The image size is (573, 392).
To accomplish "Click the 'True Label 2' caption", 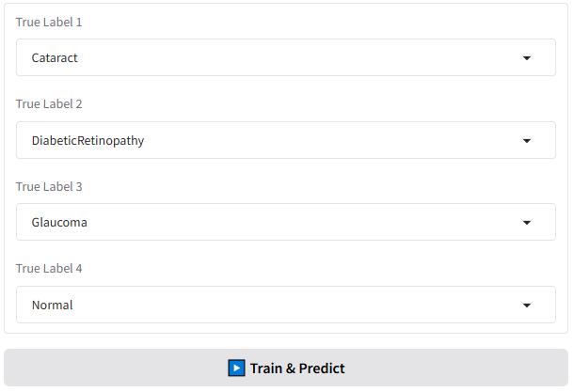I will [x=49, y=104].
